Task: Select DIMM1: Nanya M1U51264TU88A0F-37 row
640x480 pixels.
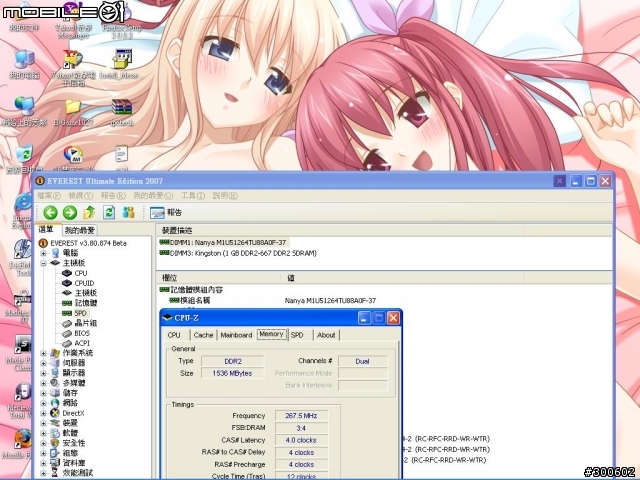Action: tap(223, 242)
